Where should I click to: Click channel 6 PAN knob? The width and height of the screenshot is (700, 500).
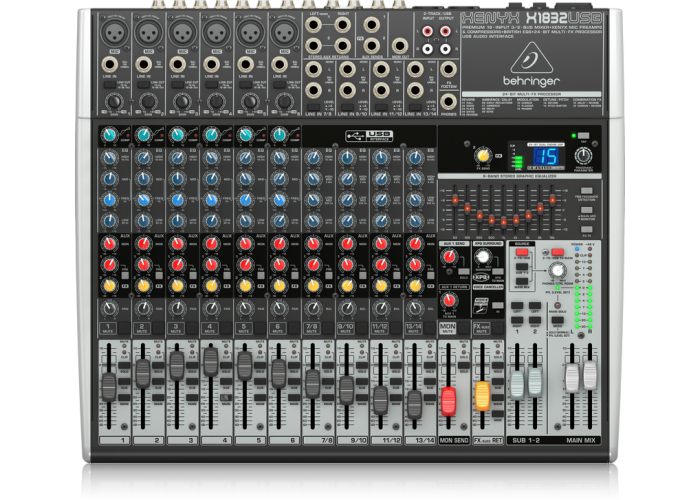279,308
